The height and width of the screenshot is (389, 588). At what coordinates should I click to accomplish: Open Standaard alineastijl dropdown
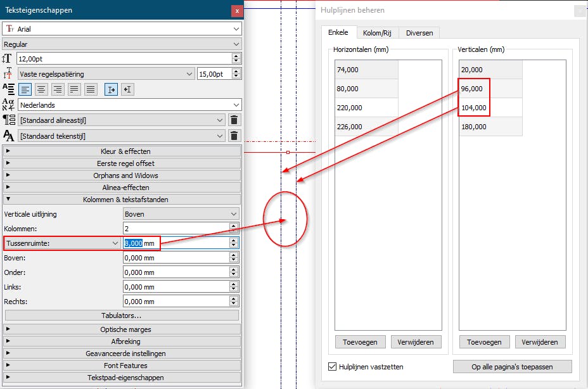[x=122, y=120]
